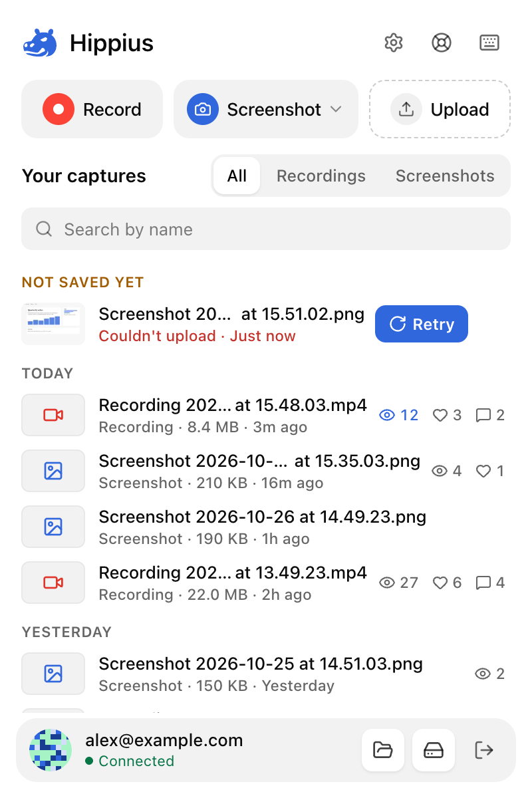This screenshot has width=532, height=798.
Task: Click the eye icon showing 2 views
Action: coord(483,674)
